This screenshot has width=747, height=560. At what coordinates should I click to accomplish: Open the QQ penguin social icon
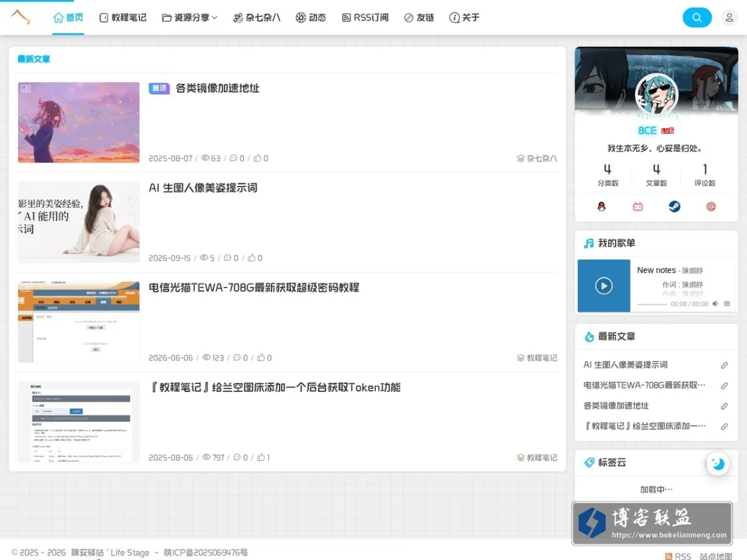coord(601,207)
